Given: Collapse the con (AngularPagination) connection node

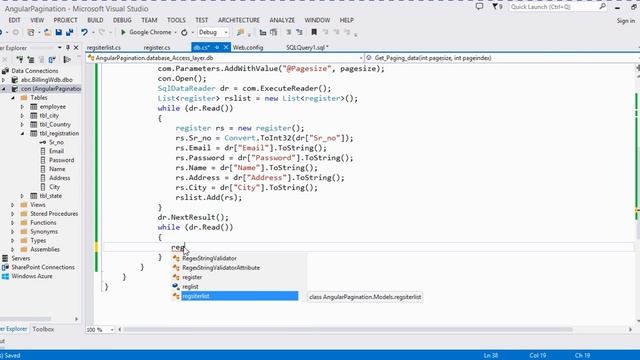Looking at the screenshot, I should [x=4, y=89].
